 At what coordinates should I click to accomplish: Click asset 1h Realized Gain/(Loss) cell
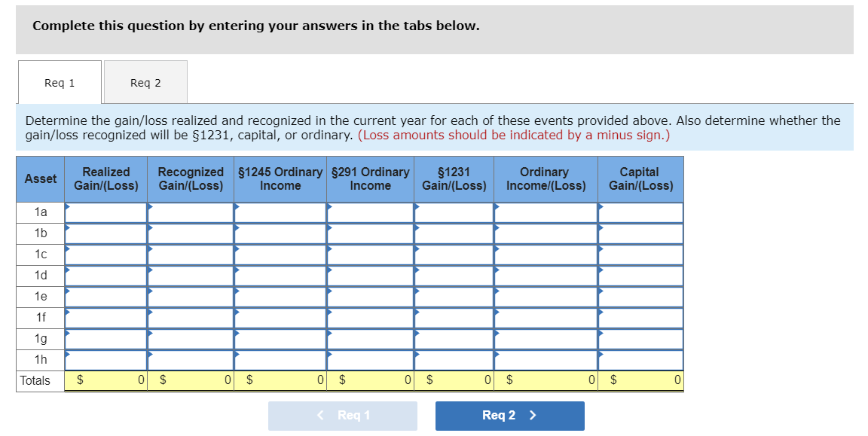click(x=105, y=359)
